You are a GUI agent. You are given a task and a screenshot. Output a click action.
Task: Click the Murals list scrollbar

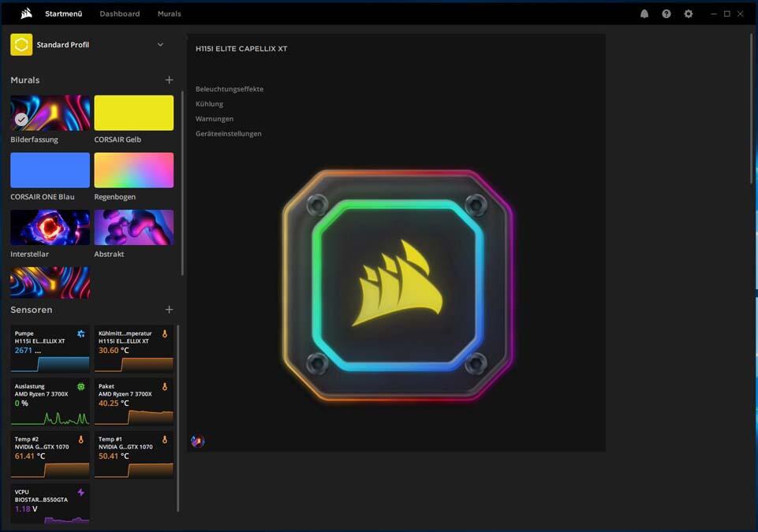point(182,184)
